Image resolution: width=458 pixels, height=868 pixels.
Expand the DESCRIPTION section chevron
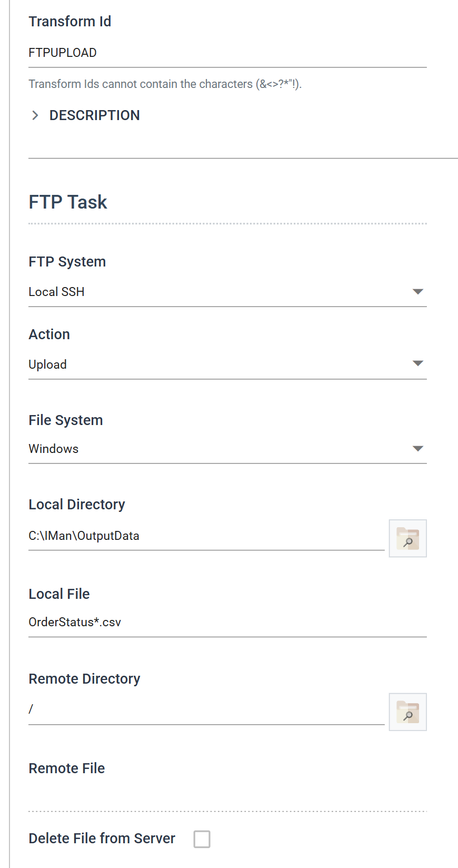click(35, 115)
